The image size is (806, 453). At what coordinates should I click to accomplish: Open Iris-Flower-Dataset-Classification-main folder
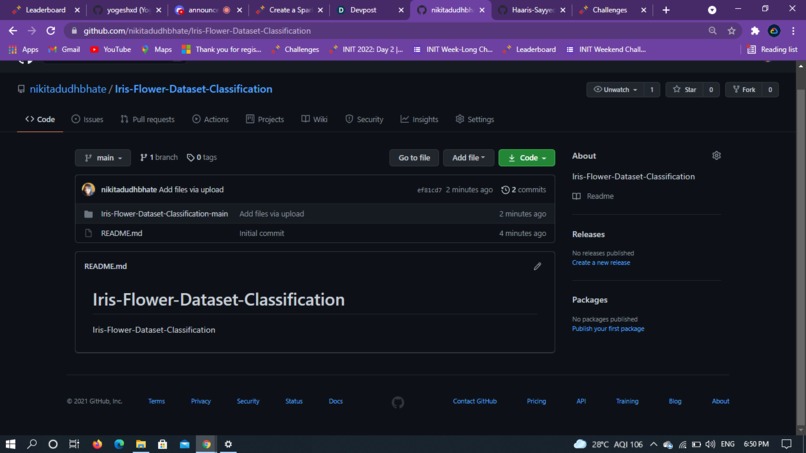click(164, 214)
